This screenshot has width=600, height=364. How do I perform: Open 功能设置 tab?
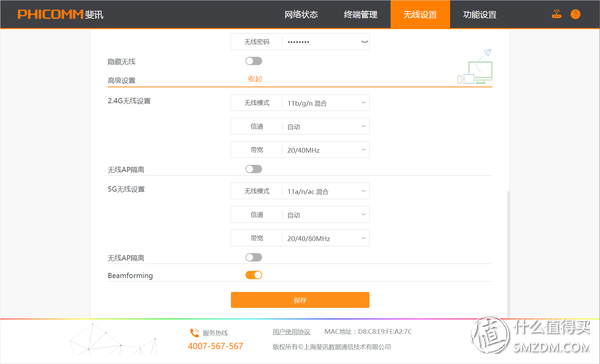coord(479,15)
